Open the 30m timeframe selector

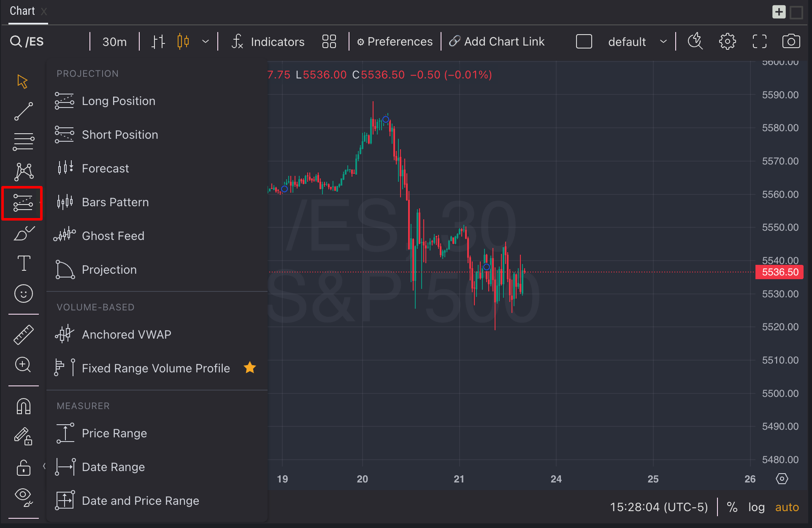coord(114,42)
